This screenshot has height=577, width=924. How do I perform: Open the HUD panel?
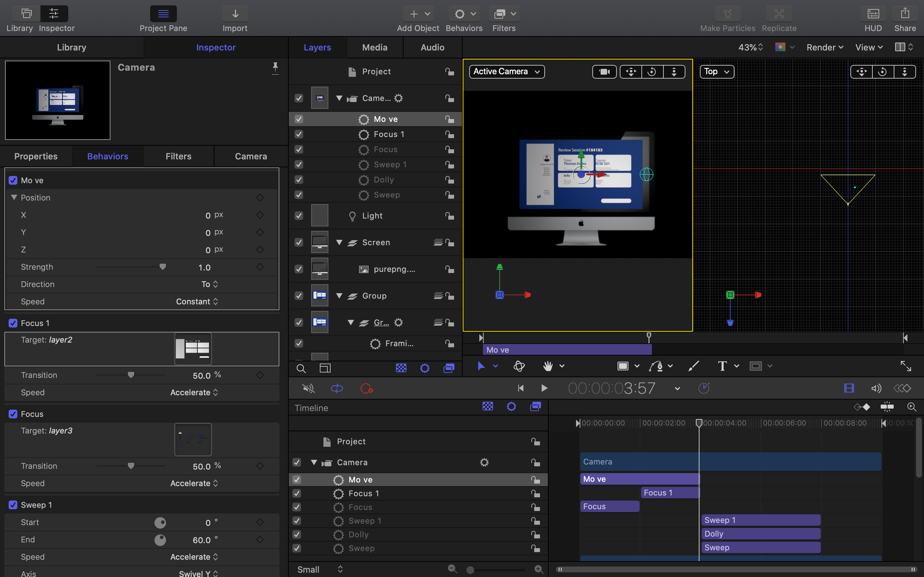coord(873,14)
